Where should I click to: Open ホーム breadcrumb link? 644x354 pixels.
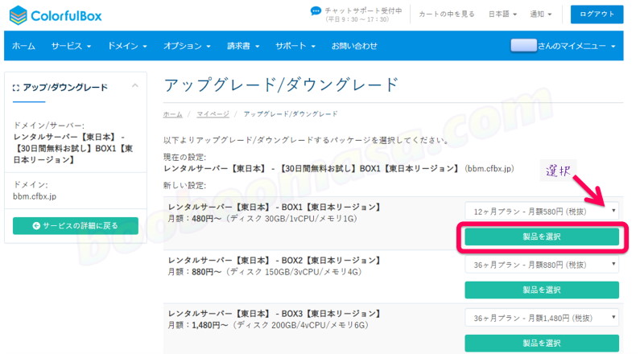pos(172,113)
